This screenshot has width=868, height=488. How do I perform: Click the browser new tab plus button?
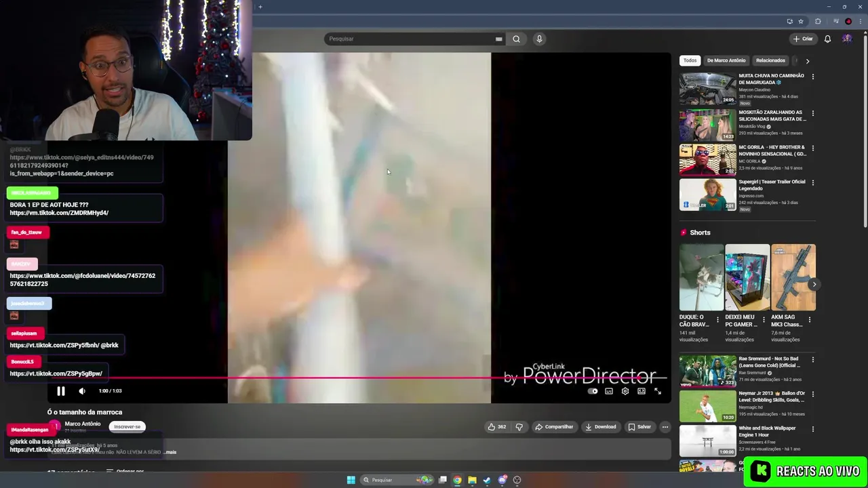tap(260, 7)
